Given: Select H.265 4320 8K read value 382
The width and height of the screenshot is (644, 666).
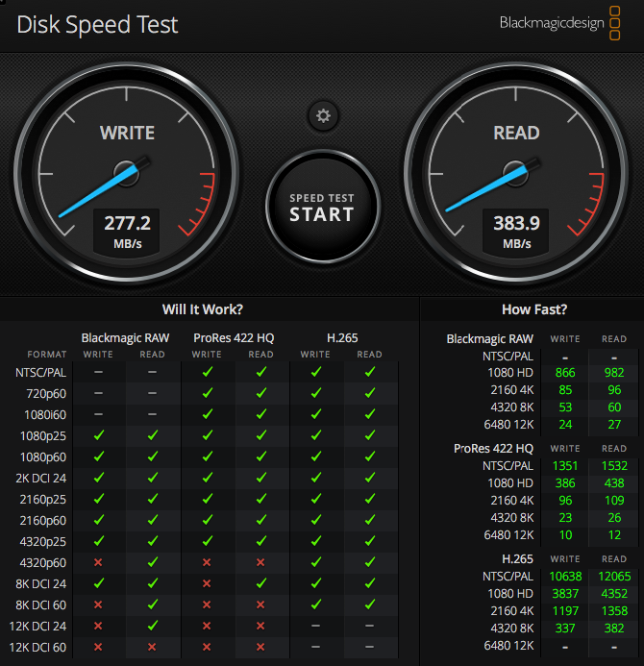Looking at the screenshot, I should point(614,629).
